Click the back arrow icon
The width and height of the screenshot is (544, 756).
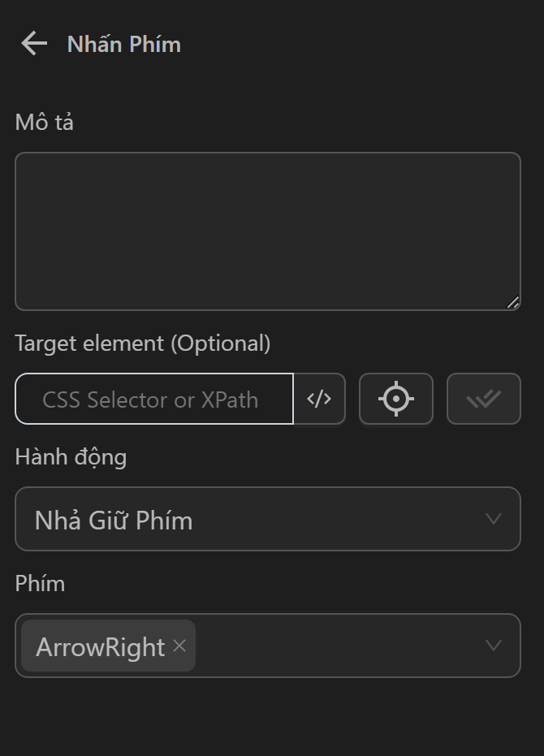point(34,44)
